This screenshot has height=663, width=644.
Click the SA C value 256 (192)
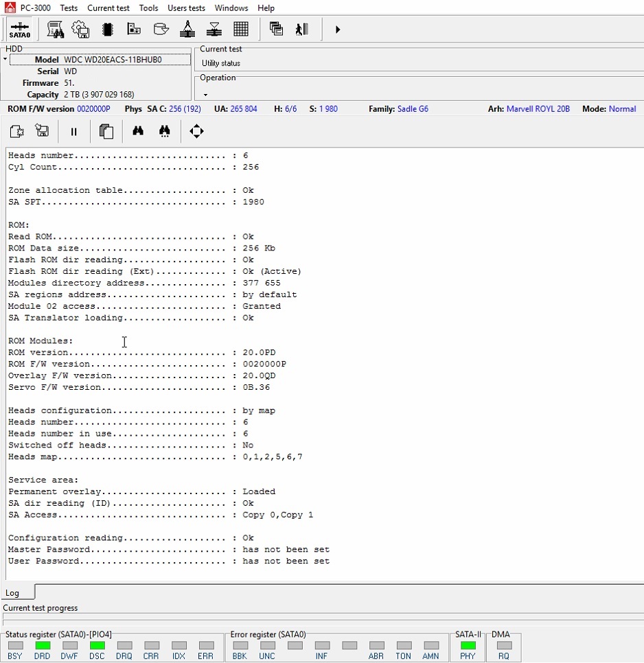click(x=185, y=109)
